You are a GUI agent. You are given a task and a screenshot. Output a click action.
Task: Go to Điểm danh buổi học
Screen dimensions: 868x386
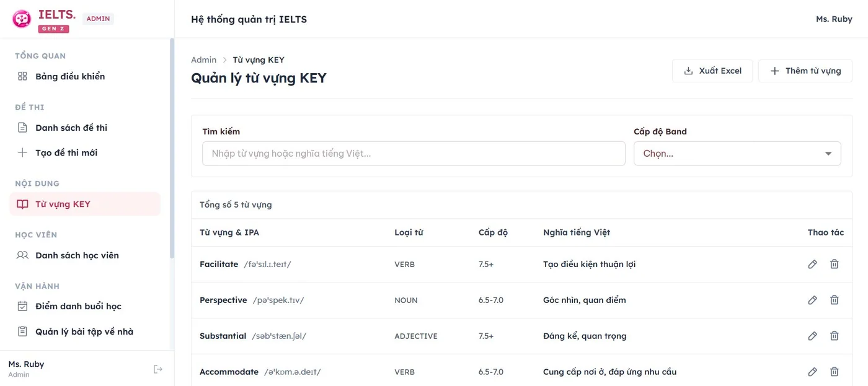[85, 306]
